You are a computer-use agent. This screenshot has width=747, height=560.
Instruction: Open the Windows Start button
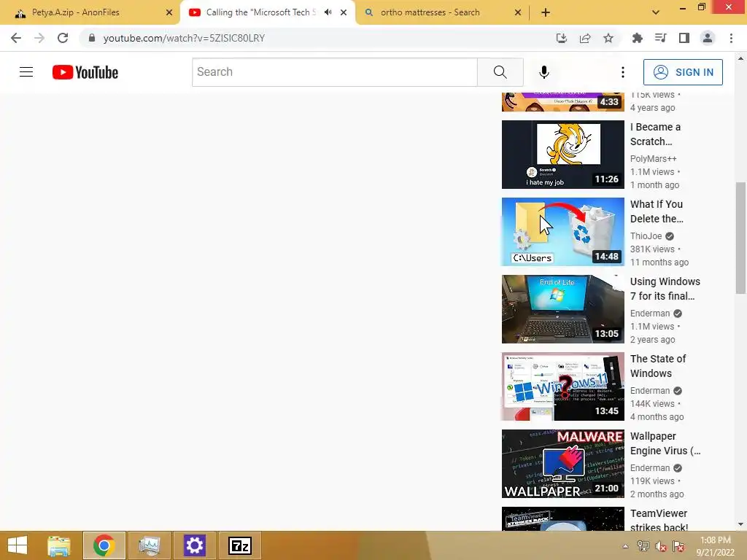point(18,545)
